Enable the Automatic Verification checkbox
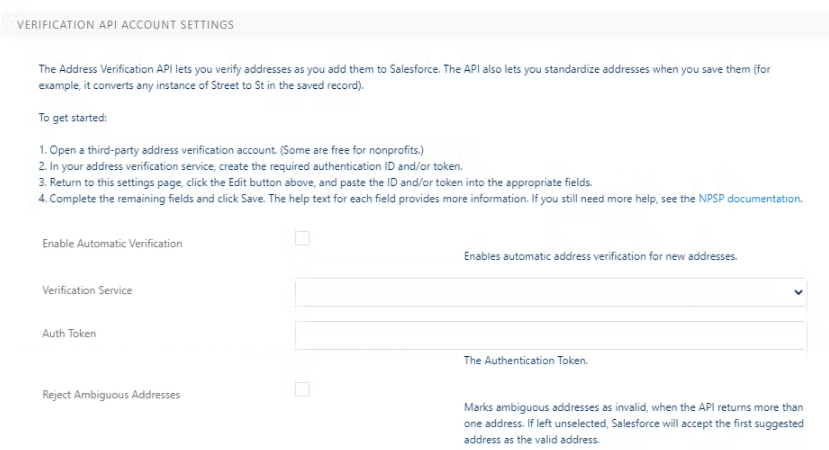This screenshot has width=829, height=450. (302, 238)
